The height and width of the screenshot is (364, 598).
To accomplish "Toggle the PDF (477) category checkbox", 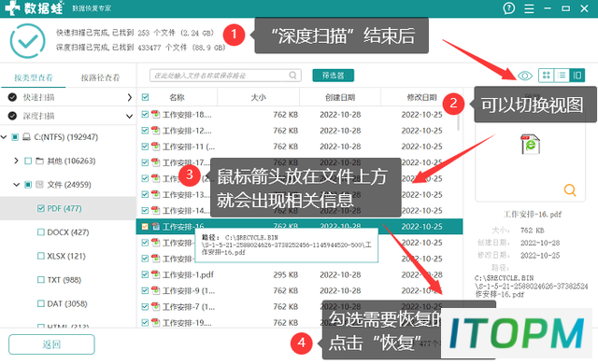I will 41,208.
